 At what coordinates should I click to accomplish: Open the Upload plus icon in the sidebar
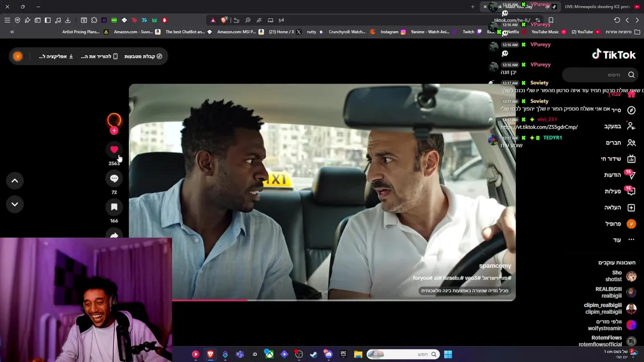[631, 207]
